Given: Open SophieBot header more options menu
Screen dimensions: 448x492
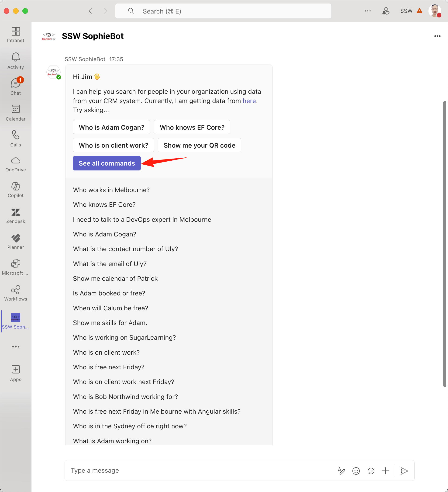Looking at the screenshot, I should [x=437, y=36].
